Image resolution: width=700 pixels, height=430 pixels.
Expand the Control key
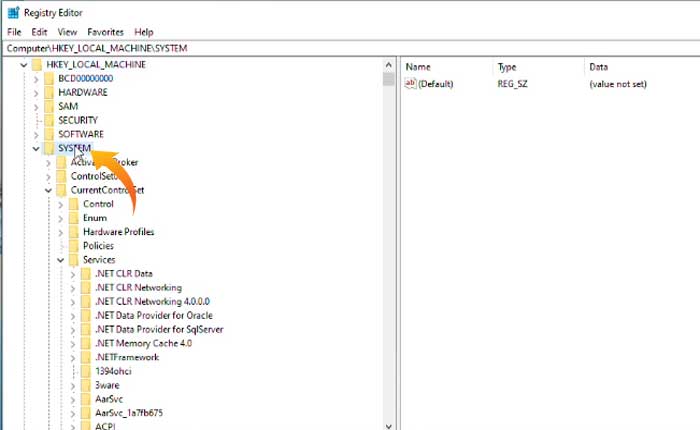click(x=61, y=205)
